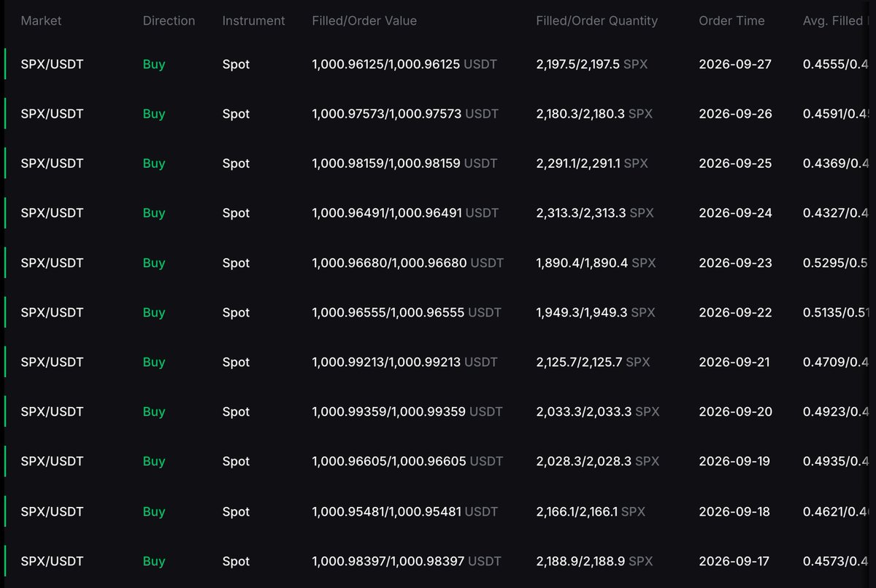The height and width of the screenshot is (588, 876).
Task: Click order time 2026-09-17
Action: [734, 561]
